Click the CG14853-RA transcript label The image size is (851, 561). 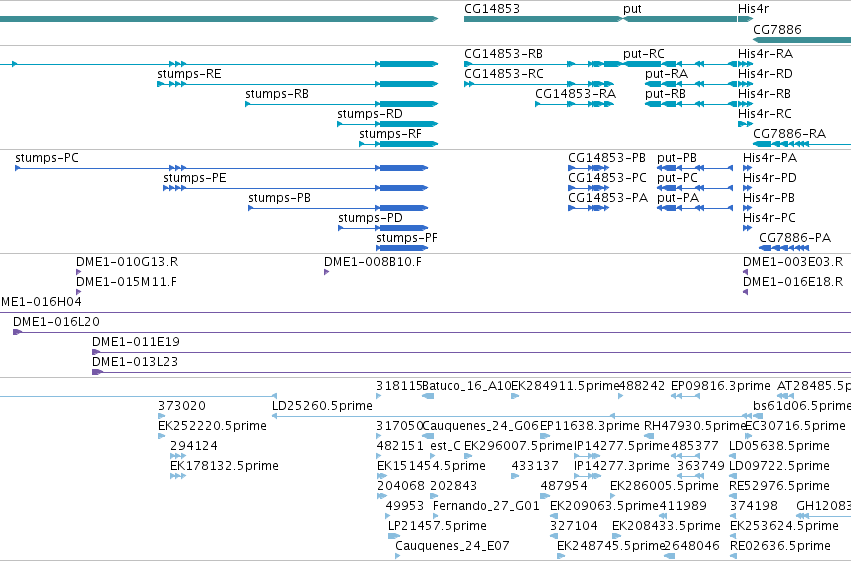575,94
